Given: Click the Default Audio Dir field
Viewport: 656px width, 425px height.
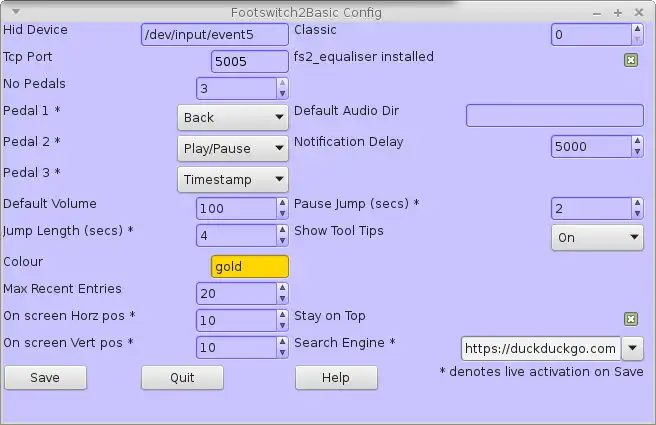Looking at the screenshot, I should pos(555,115).
